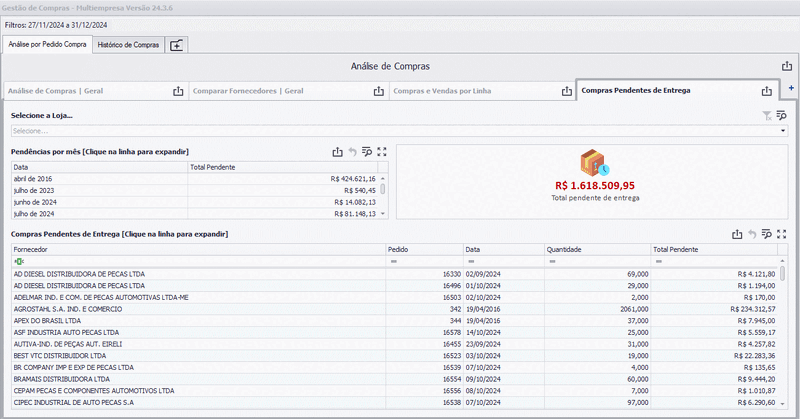Image resolution: width=800 pixels, height=419 pixels.
Task: Export the Comparar Fornecedores | Geral tab
Action: [379, 91]
